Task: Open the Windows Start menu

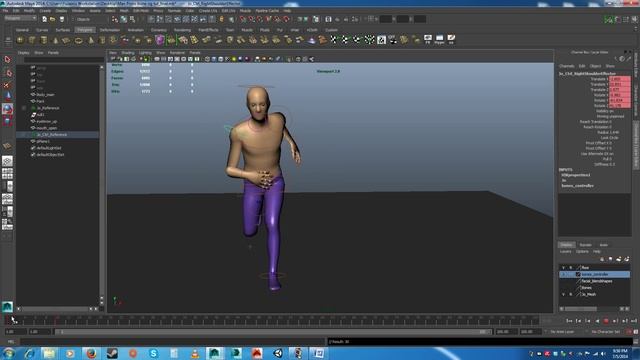Action: 9,353
